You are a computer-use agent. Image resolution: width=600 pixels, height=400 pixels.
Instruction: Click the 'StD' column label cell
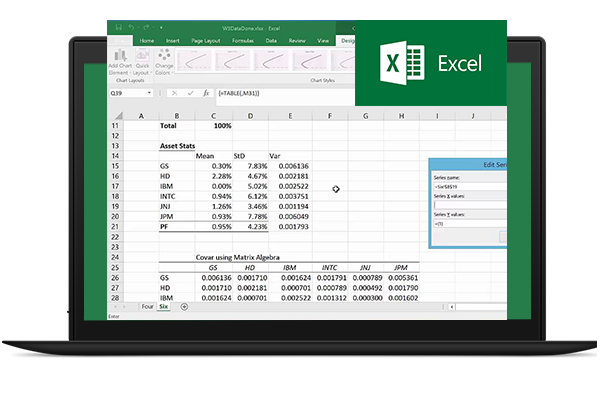pos(250,156)
